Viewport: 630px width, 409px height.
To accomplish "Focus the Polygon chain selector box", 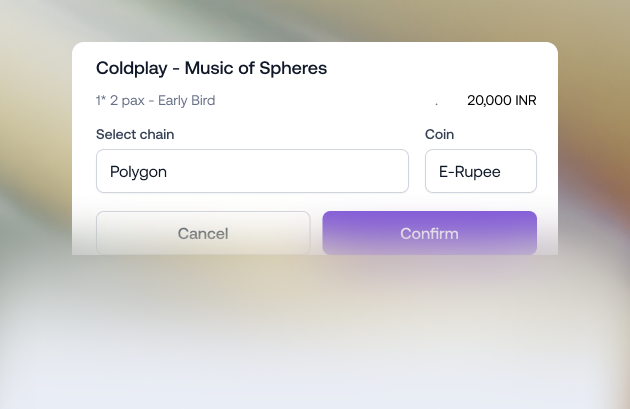I will (x=252, y=171).
